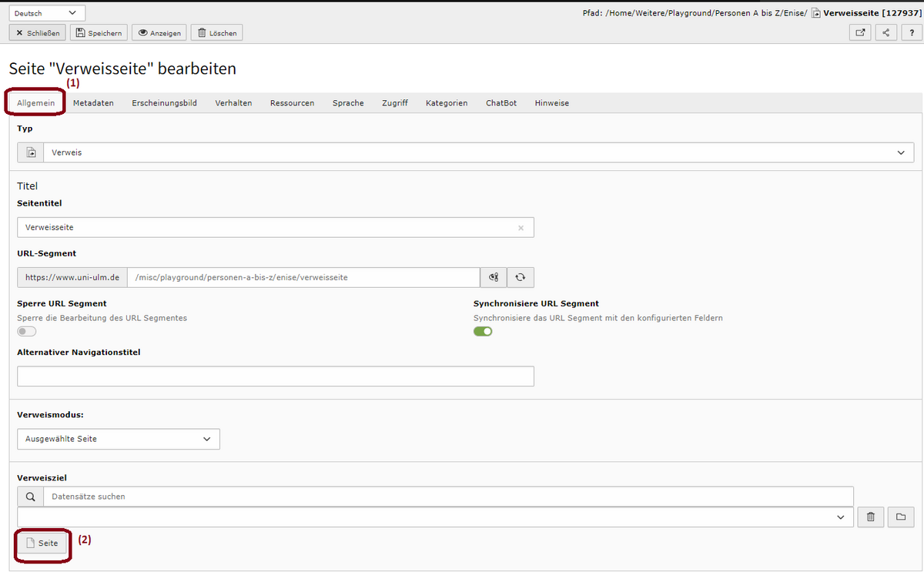Open the Typ dropdown showing Verweis
The image size is (924, 572).
pyautogui.click(x=478, y=152)
